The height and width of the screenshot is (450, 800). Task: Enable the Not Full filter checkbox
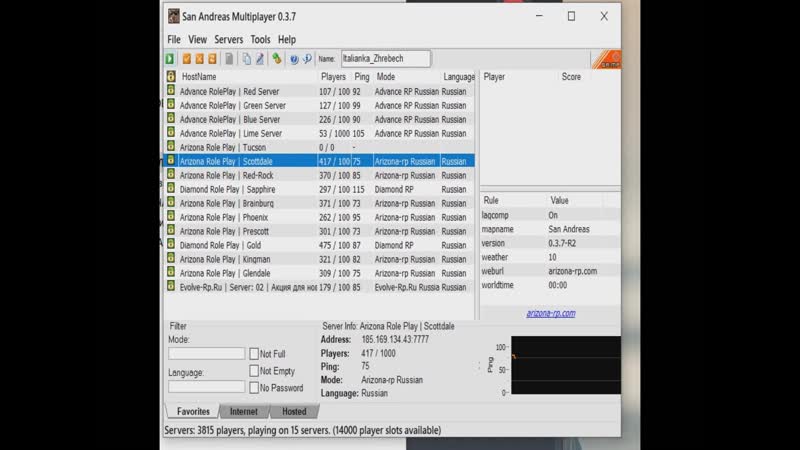pos(254,354)
